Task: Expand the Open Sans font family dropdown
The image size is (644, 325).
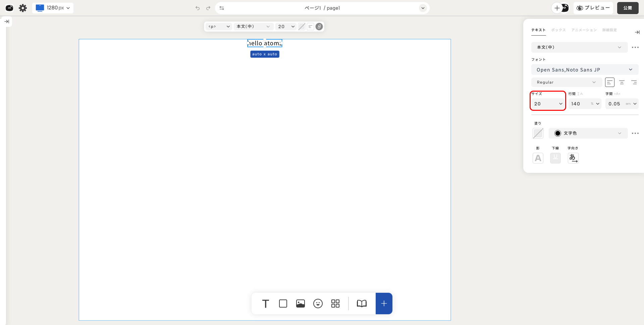Action: coord(584,70)
